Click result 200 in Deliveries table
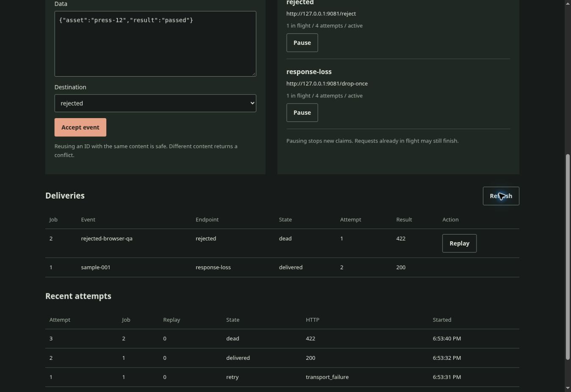571x392 pixels. pos(401,267)
